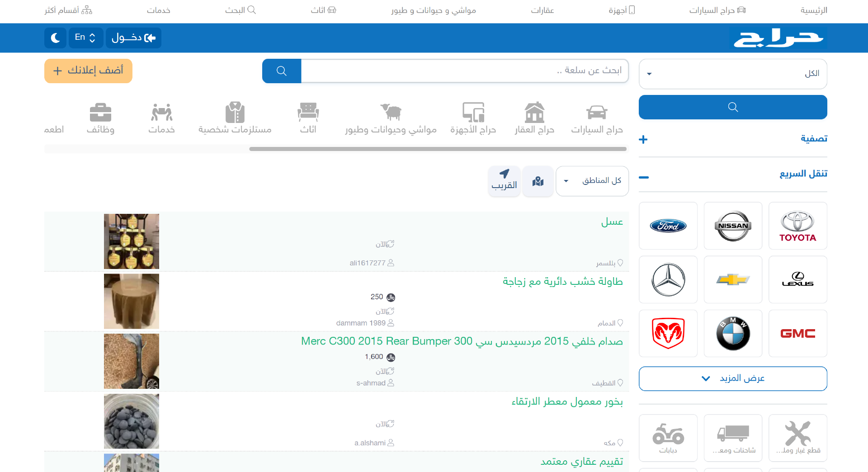Open اثاث in the top menu

pos(323,10)
